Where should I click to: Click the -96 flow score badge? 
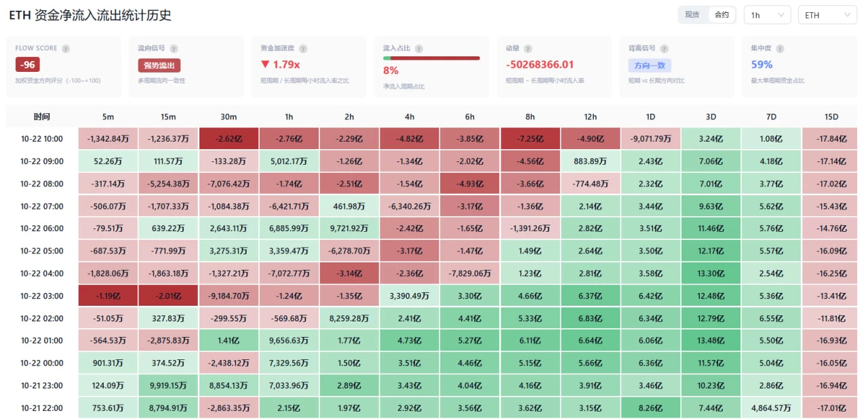click(28, 65)
